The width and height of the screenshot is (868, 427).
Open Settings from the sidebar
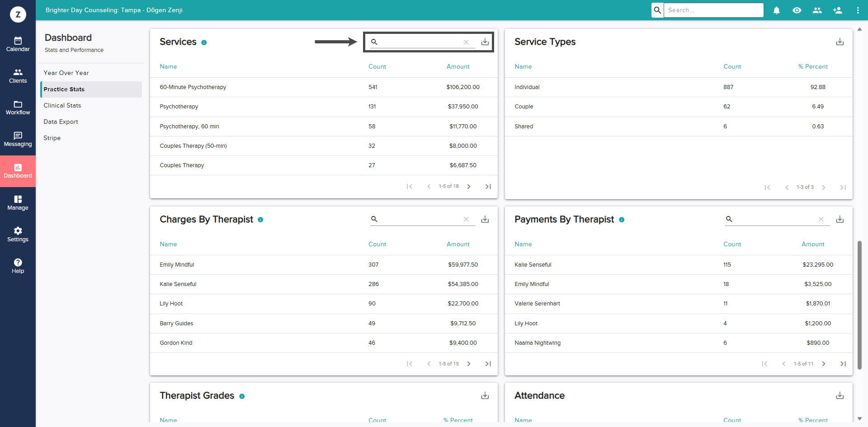click(x=18, y=235)
